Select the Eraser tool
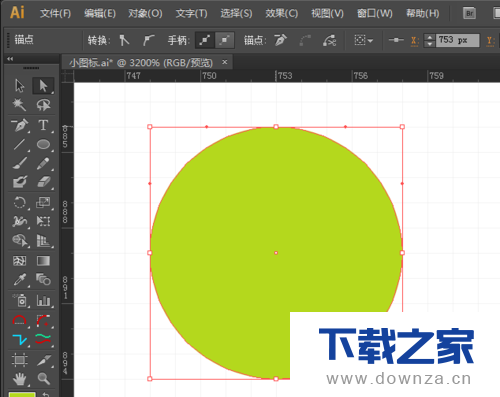 (43, 182)
